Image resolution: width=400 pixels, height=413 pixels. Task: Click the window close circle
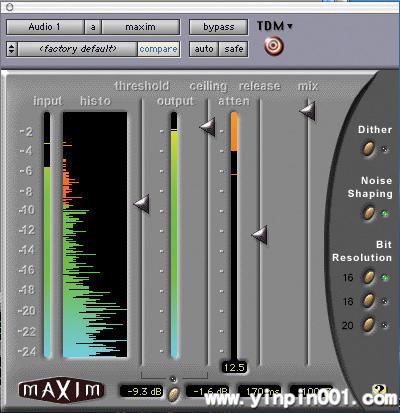click(x=10, y=7)
